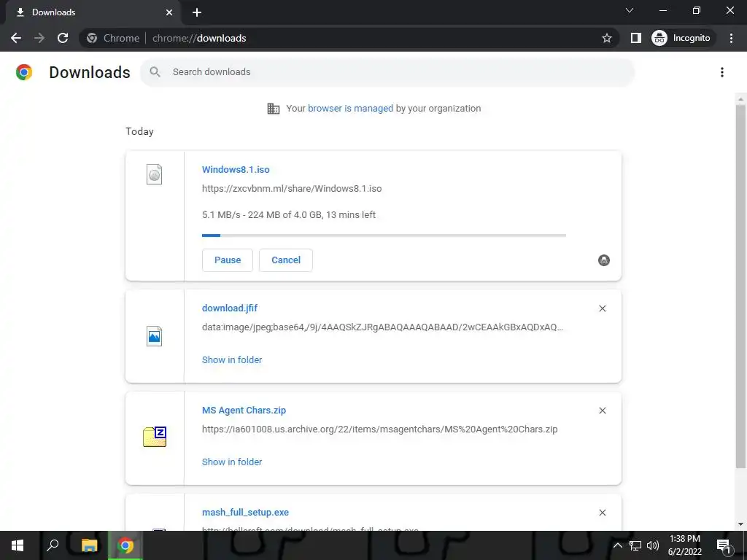The width and height of the screenshot is (747, 560).
Task: Click the download.jfif data URL text
Action: [382, 327]
